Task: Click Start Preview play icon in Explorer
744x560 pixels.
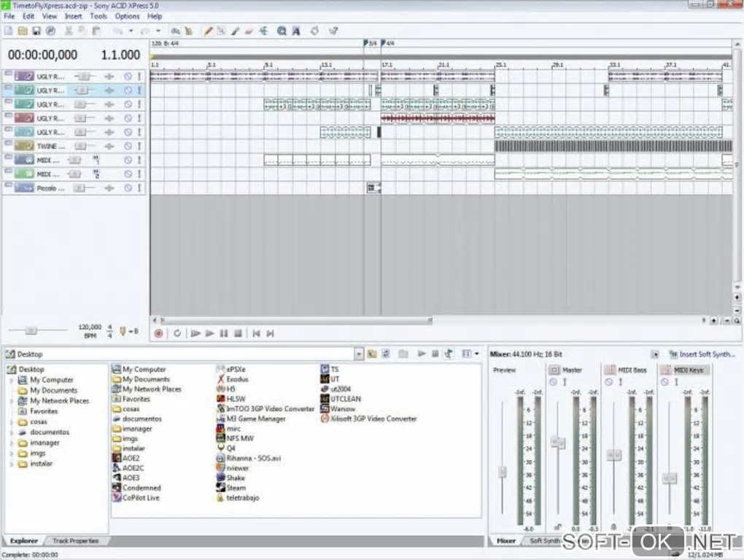Action: 422,354
